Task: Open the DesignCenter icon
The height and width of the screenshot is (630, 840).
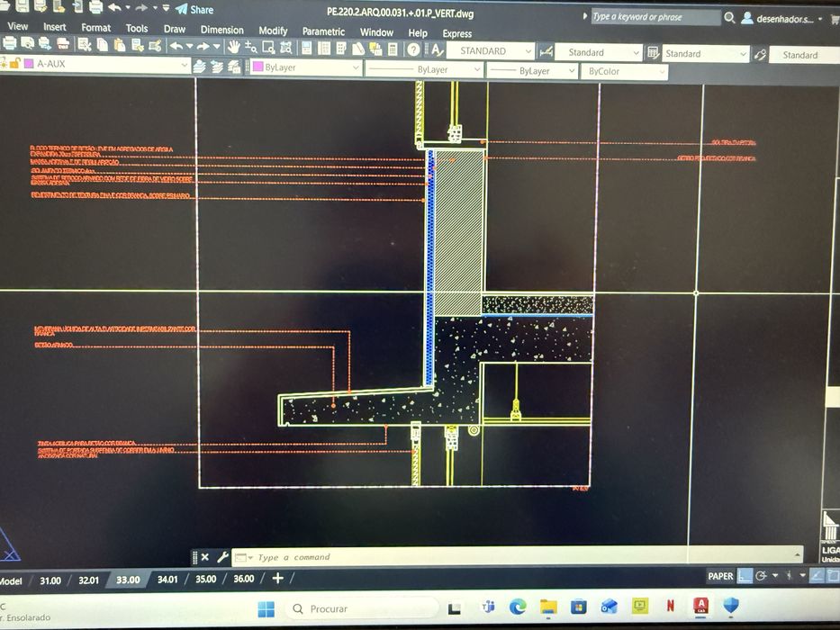Action: point(323,49)
